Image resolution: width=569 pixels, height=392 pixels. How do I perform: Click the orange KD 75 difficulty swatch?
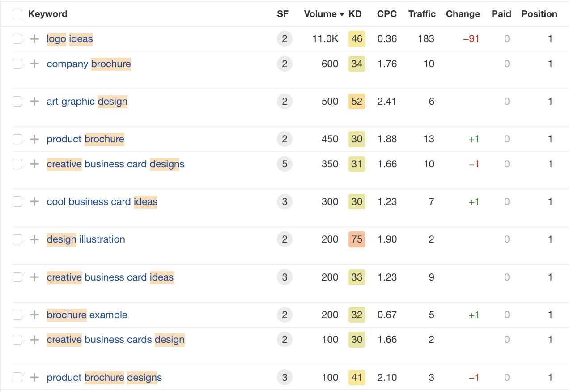coord(357,239)
